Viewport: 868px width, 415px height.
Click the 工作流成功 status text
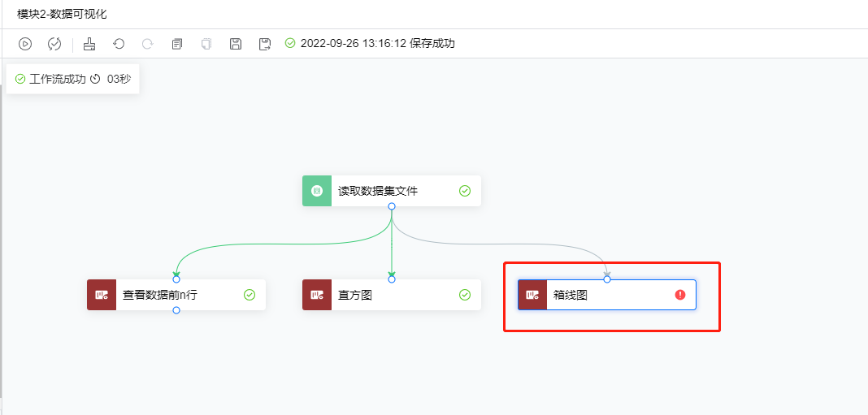[x=58, y=79]
